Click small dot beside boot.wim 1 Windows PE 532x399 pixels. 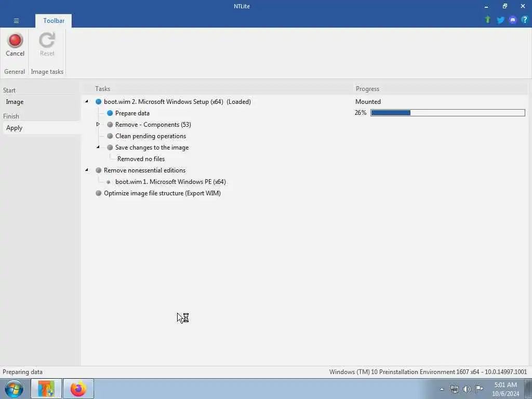pos(109,182)
